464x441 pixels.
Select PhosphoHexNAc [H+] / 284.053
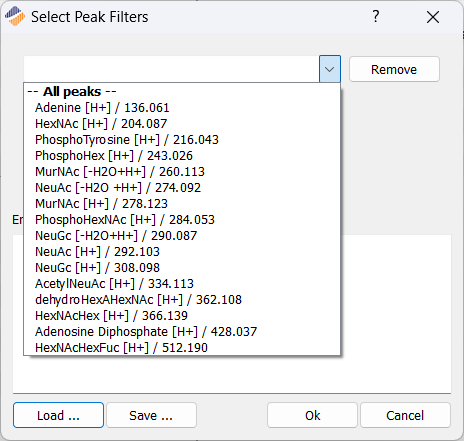(182, 220)
